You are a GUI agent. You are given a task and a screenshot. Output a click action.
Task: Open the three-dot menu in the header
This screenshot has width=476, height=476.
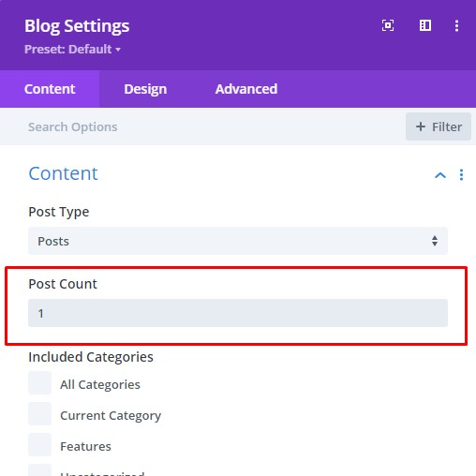tap(456, 25)
